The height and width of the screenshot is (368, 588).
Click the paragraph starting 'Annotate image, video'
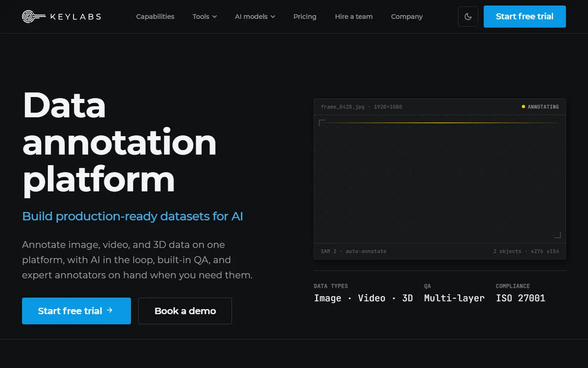point(137,260)
